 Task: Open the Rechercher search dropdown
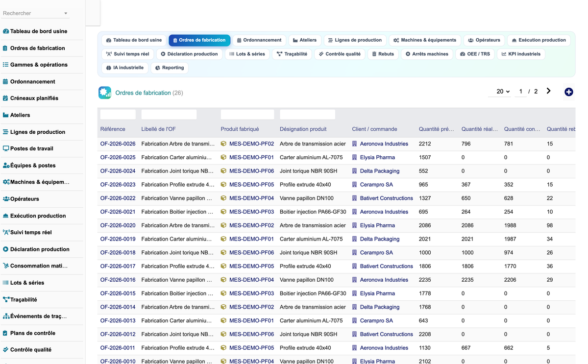[35, 13]
